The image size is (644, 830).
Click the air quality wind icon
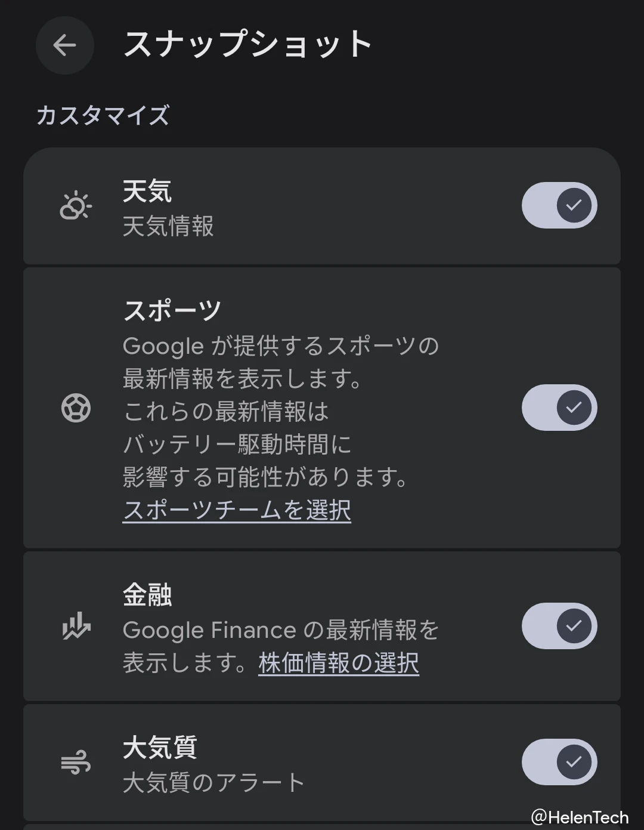pos(76,763)
